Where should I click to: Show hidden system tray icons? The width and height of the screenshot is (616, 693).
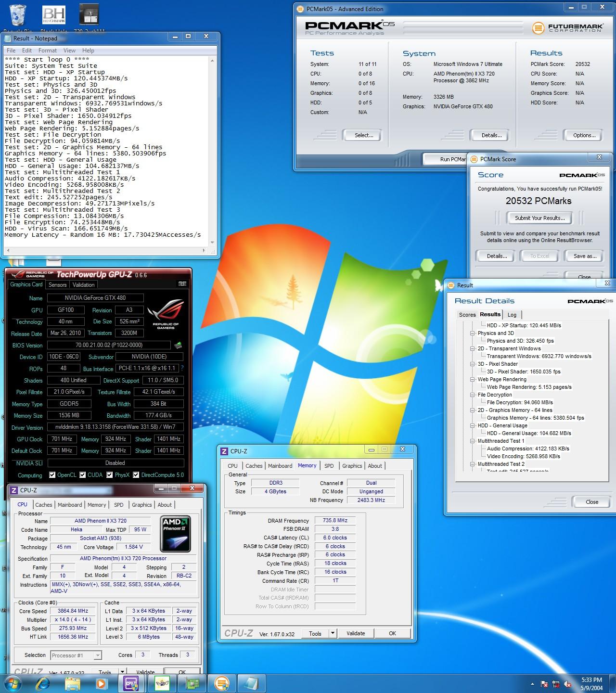pos(532,684)
